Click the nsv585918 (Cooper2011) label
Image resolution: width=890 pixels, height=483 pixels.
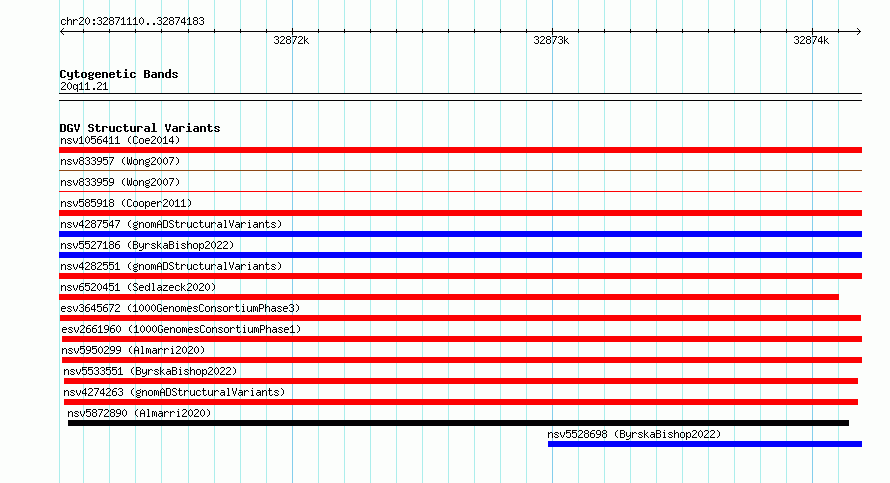pos(126,203)
